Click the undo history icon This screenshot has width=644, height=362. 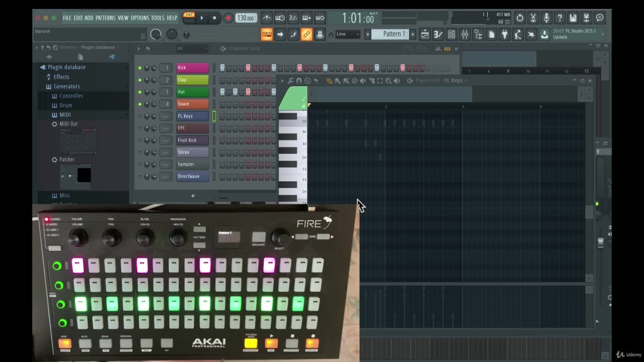point(520,18)
